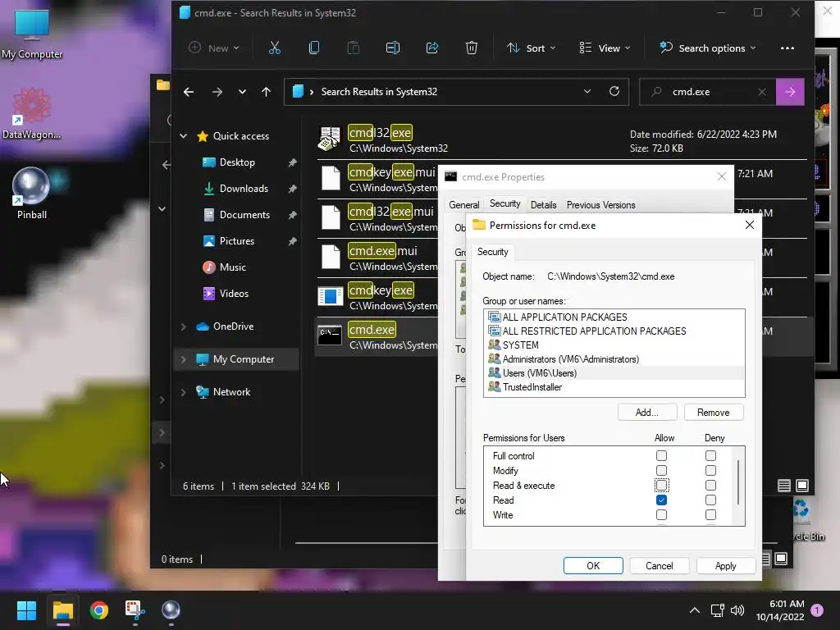Viewport: 840px width, 630px height.
Task: Switch to the General tab in Properties
Action: [464, 205]
